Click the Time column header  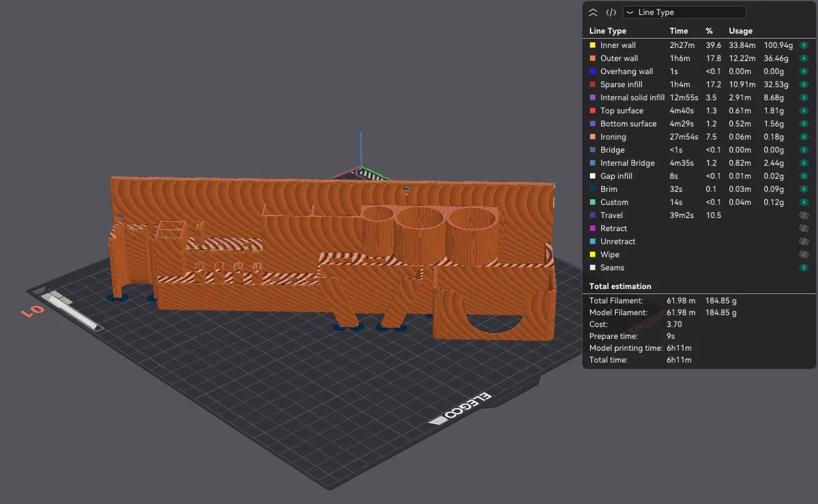pyautogui.click(x=678, y=31)
